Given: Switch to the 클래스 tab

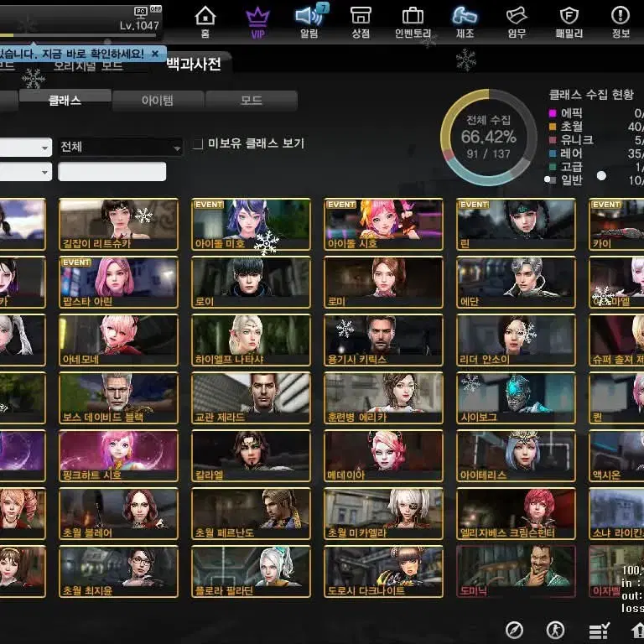Looking at the screenshot, I should [x=65, y=100].
